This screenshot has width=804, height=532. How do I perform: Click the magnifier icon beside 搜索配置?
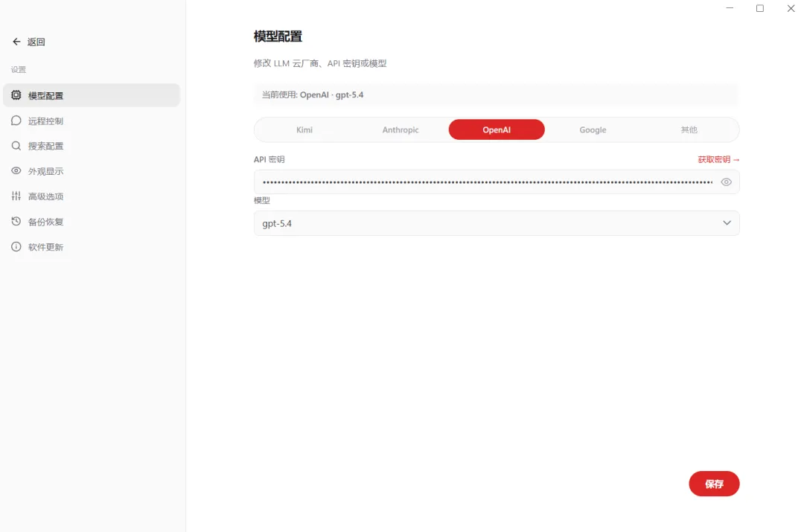tap(16, 146)
